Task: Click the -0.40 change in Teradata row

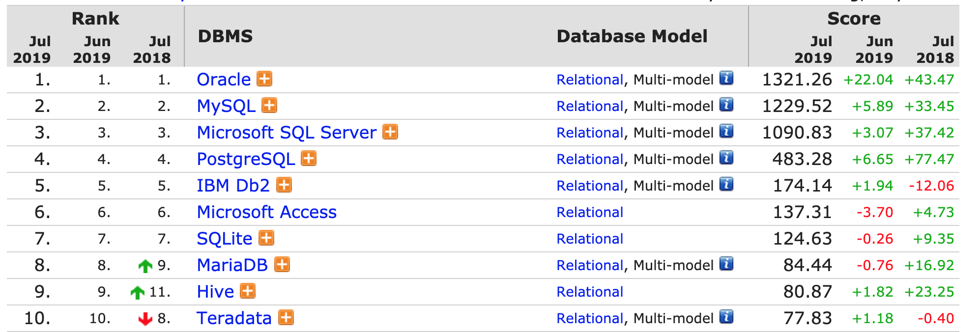Action: tap(936, 318)
